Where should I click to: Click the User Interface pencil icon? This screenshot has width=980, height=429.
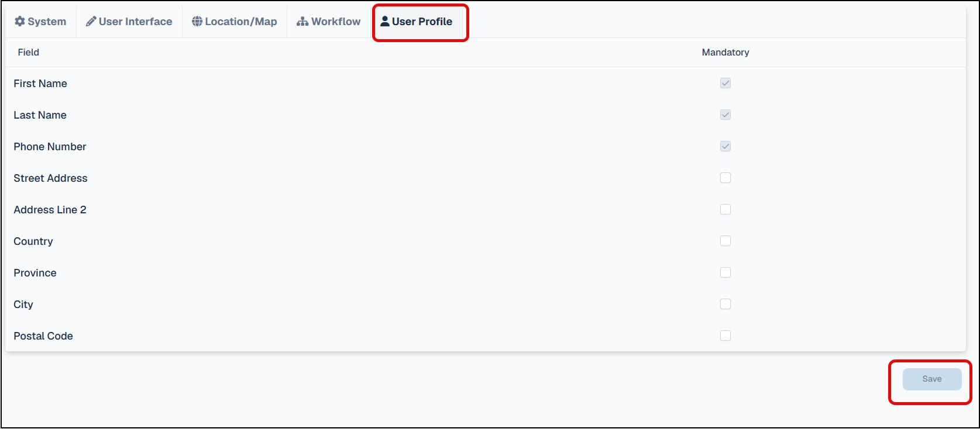(91, 22)
